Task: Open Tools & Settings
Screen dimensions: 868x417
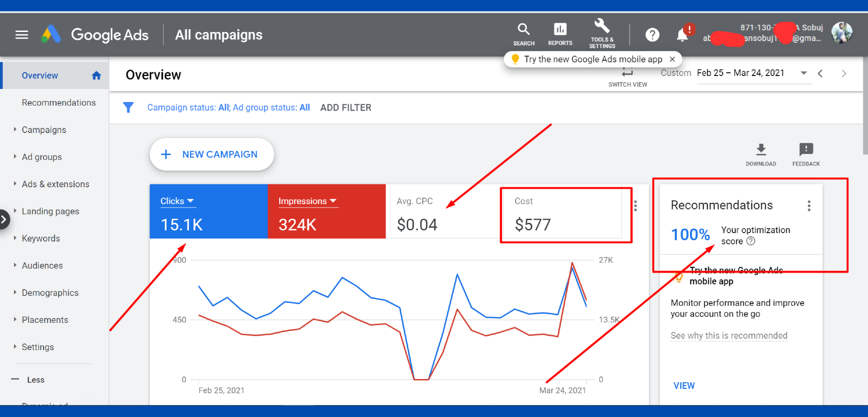Action: pyautogui.click(x=601, y=29)
